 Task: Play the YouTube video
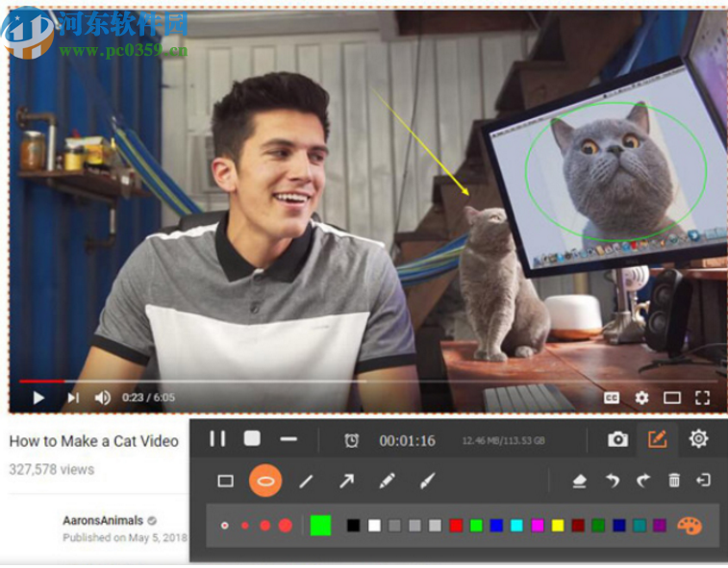point(38,398)
